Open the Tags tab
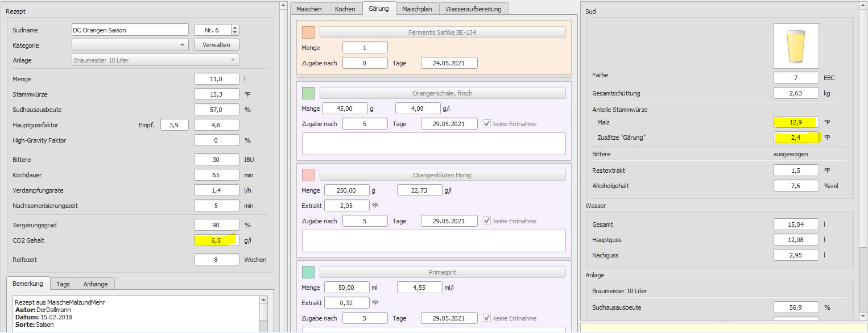Viewport: 868px width, 333px height. pos(63,283)
